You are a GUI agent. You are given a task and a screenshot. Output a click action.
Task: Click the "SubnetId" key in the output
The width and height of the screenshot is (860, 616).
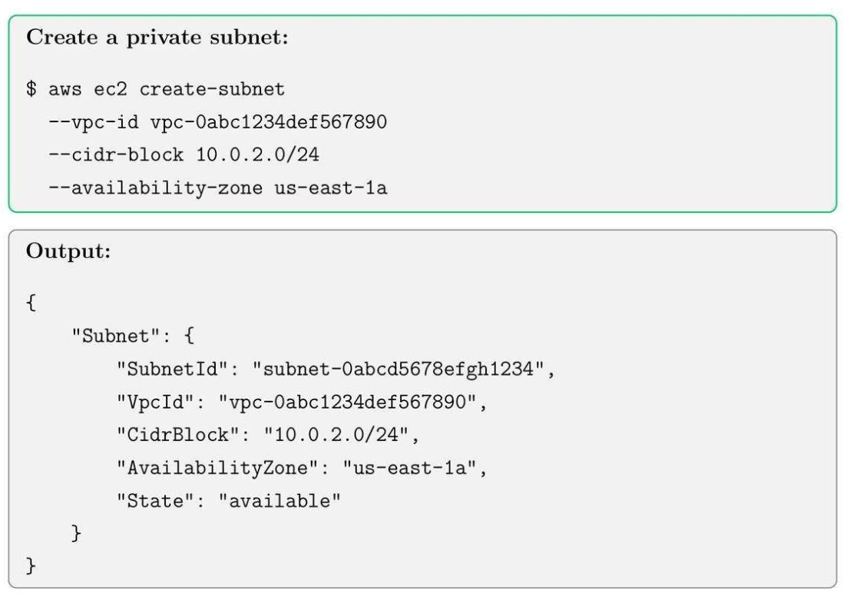177,369
